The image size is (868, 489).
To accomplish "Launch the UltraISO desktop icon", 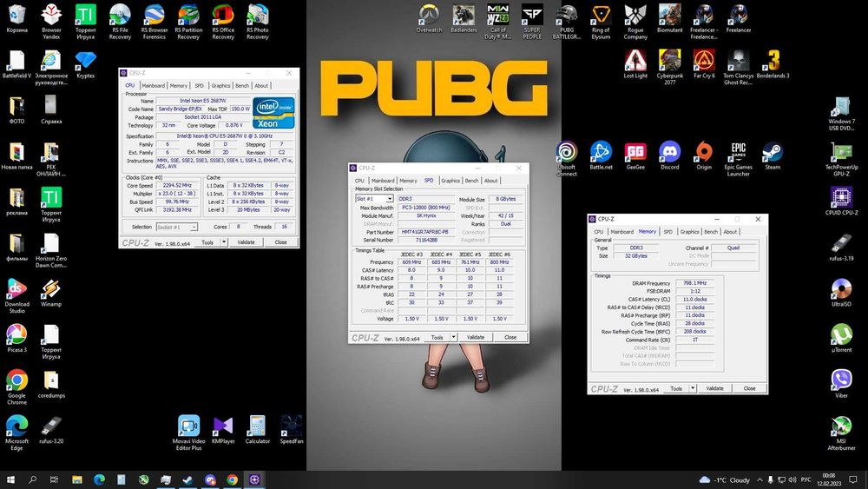I will pos(841,293).
